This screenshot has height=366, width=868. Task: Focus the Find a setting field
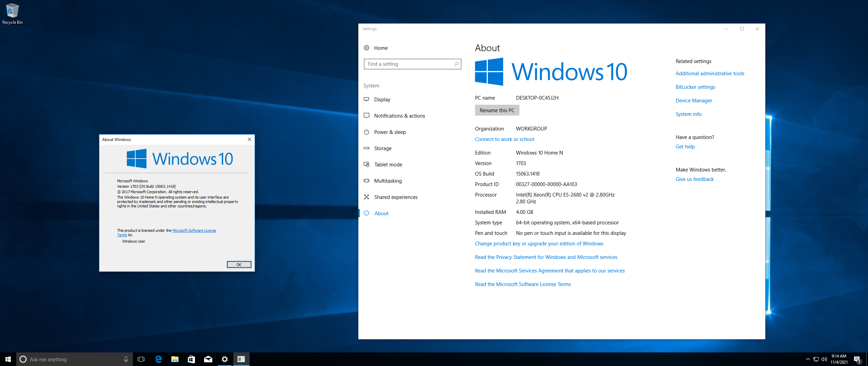click(x=412, y=64)
